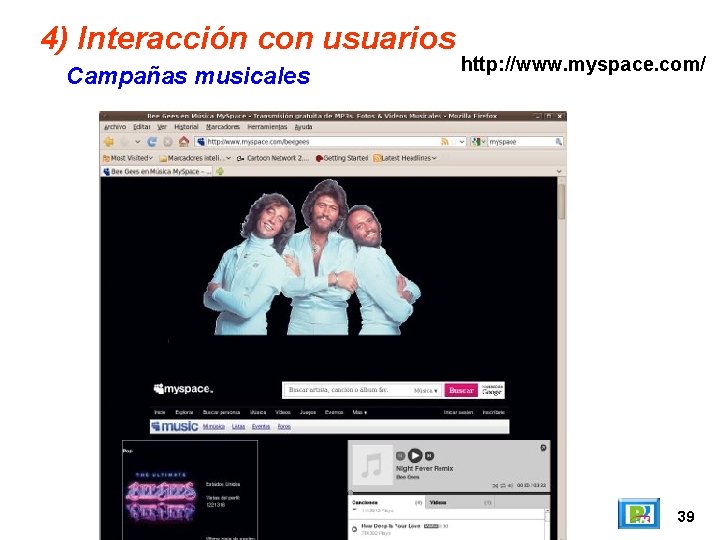Click the pink Buscar button
Viewport: 720px width, 540px height.
[x=461, y=390]
